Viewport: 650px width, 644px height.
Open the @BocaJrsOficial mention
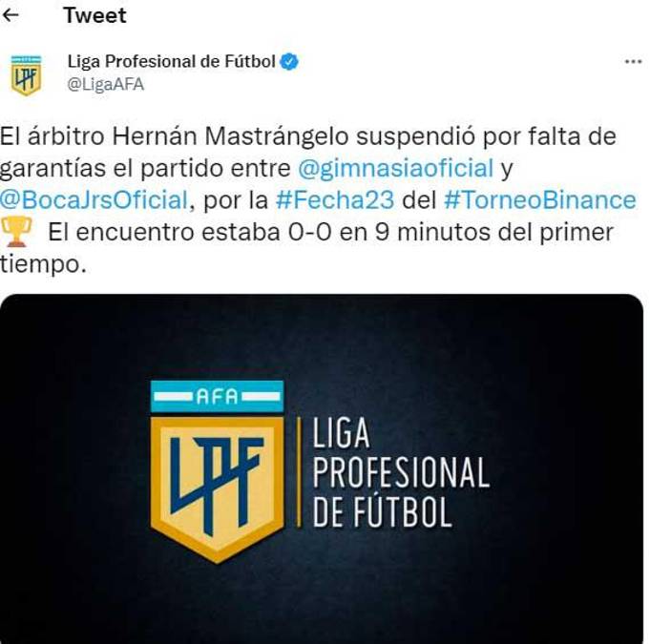coord(93,199)
